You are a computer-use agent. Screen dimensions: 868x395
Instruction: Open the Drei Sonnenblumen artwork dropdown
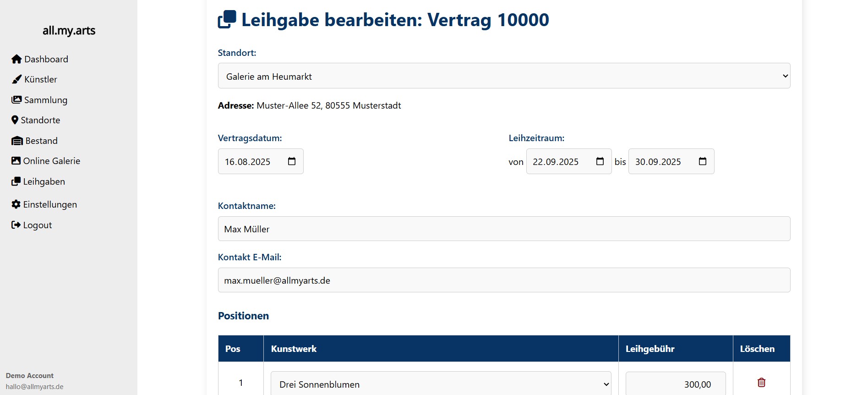coord(441,384)
